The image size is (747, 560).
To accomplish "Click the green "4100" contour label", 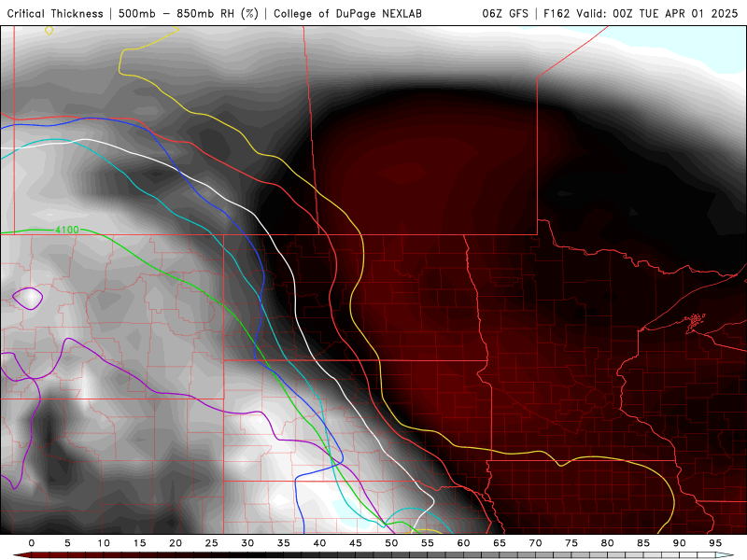I will click(67, 230).
